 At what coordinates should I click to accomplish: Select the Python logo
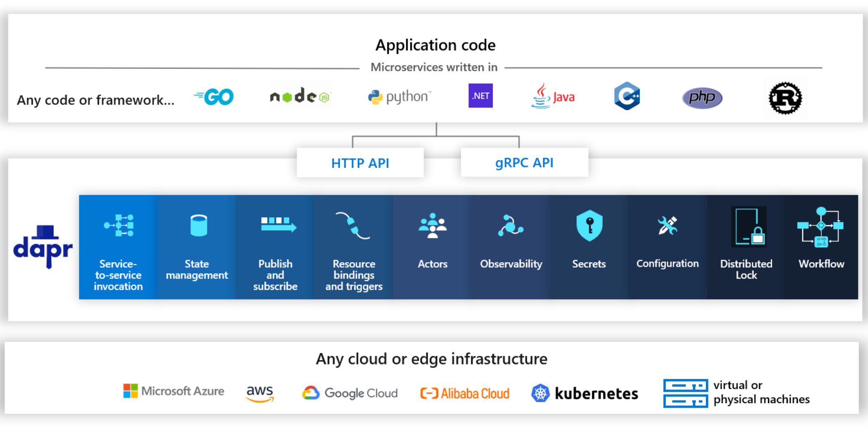[398, 96]
